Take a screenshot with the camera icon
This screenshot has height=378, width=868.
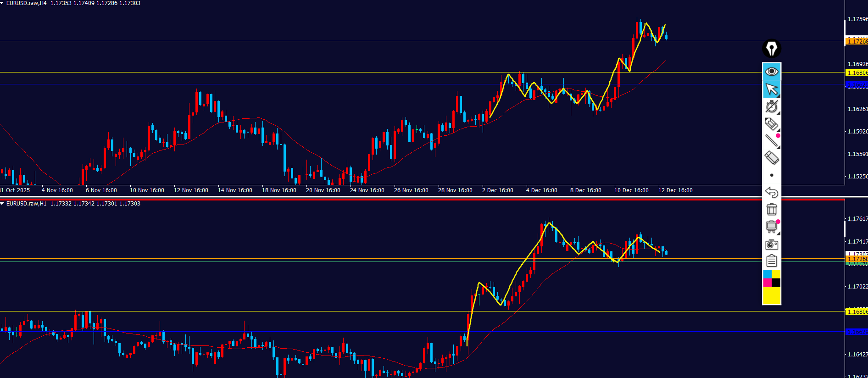point(772,244)
